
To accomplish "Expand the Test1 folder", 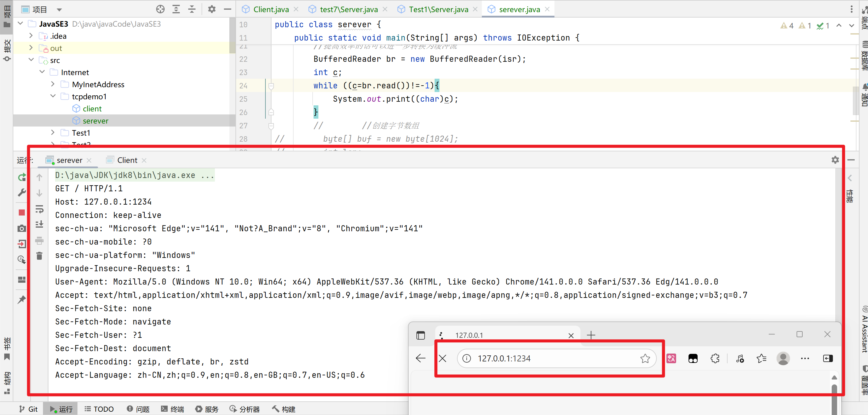I will 53,133.
